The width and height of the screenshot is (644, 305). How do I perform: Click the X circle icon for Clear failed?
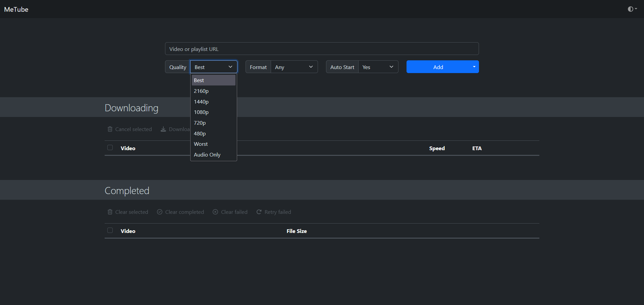(x=215, y=212)
